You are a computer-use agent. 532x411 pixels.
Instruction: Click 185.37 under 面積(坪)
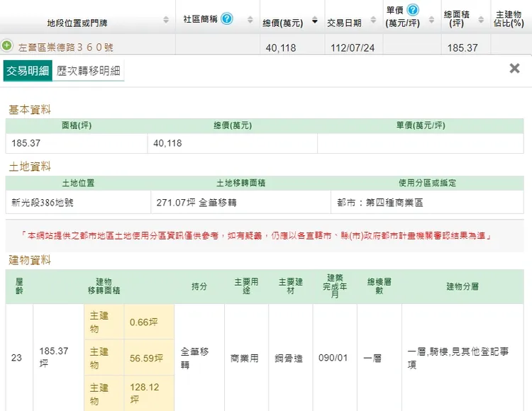[26, 143]
